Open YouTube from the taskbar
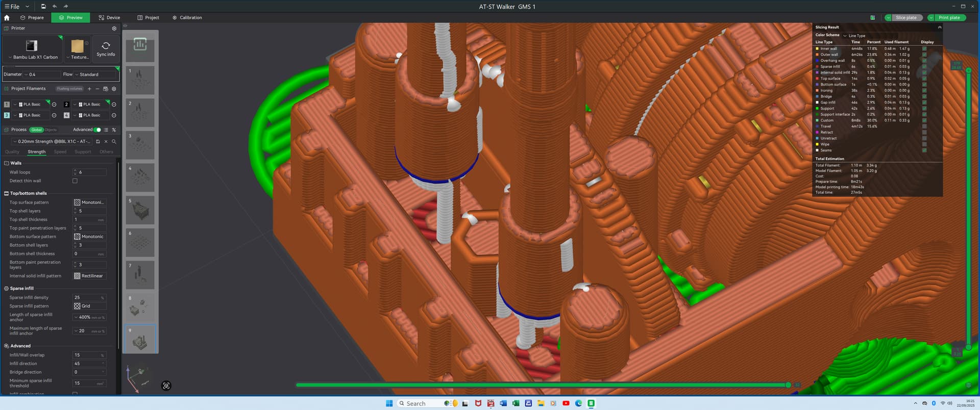Image resolution: width=980 pixels, height=410 pixels. (566, 403)
